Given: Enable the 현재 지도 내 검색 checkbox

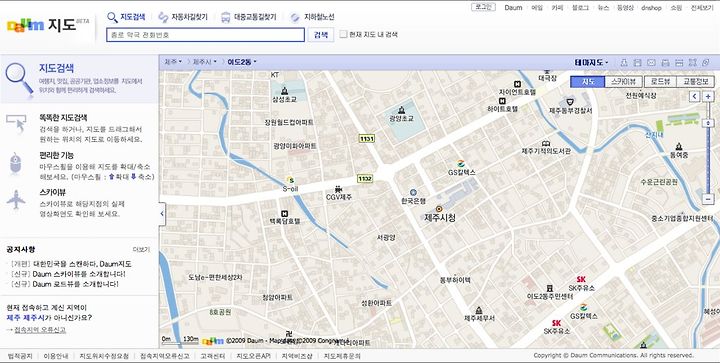Looking at the screenshot, I should coord(343,34).
